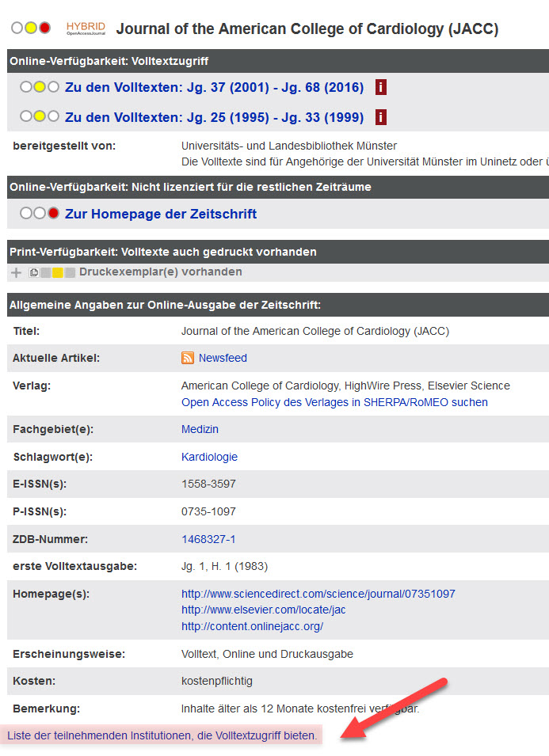Click the print availability icon beside Druckexemplar
This screenshot has height=756, width=549.
tap(52, 272)
